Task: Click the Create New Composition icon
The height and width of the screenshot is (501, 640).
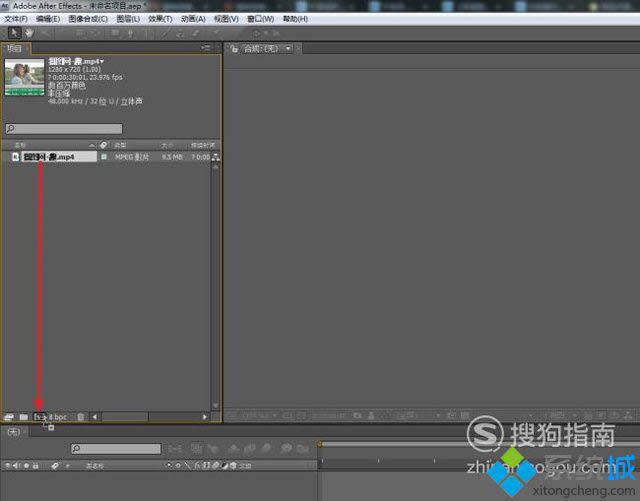Action: tap(40, 417)
